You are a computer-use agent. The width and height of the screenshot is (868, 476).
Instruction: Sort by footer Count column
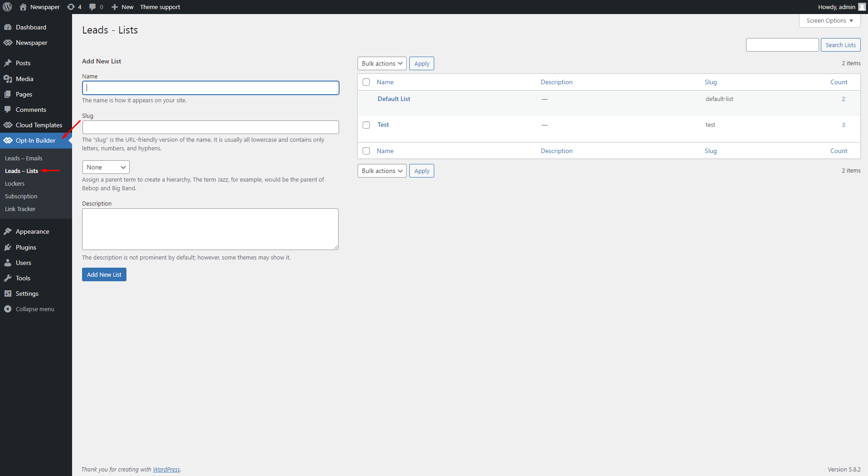839,151
